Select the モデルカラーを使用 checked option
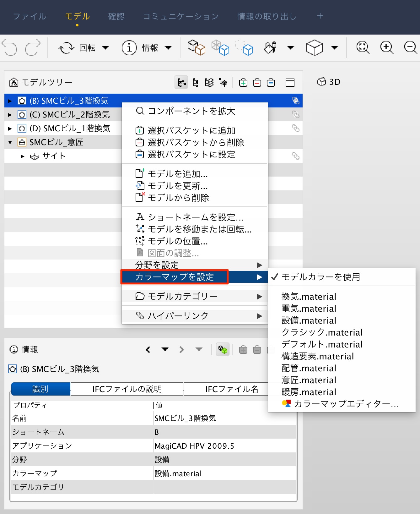 (320, 277)
